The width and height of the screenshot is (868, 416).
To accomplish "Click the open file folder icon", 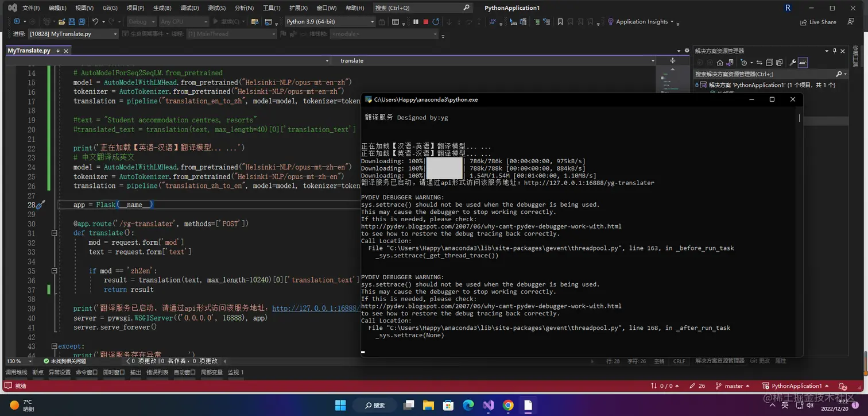I will [x=61, y=22].
